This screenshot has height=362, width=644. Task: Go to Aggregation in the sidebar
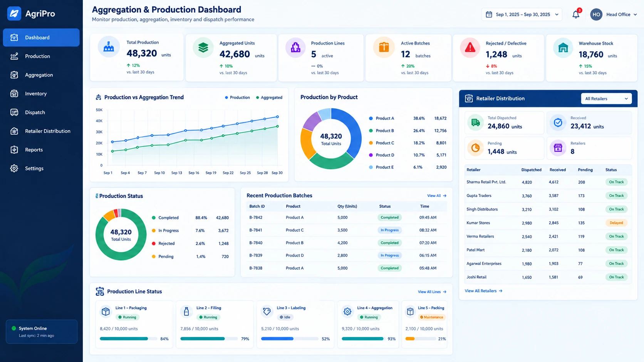41,75
